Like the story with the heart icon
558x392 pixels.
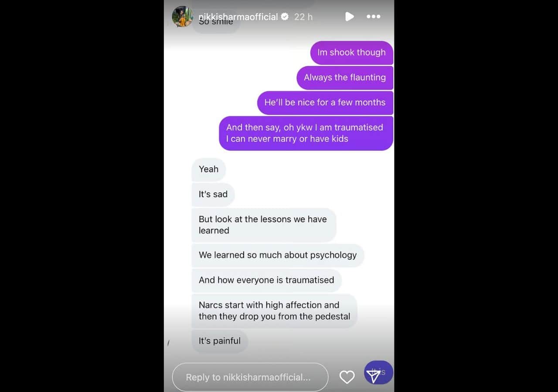coord(347,377)
